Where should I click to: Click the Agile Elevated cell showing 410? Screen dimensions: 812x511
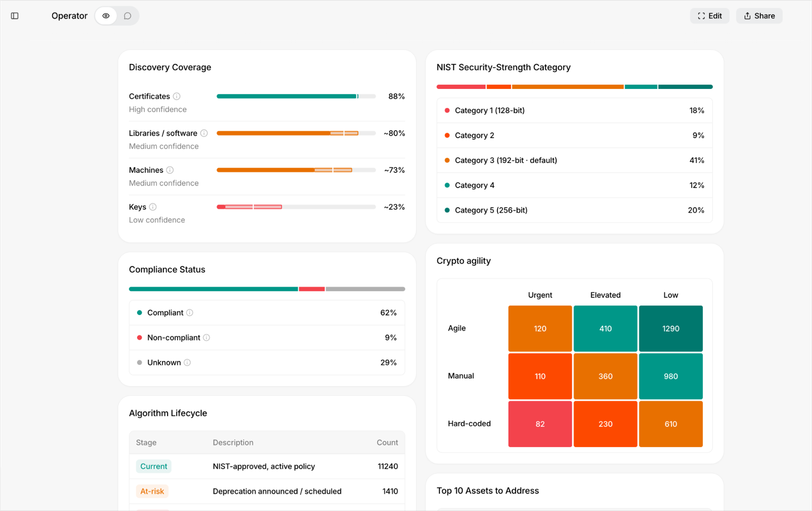tap(605, 329)
